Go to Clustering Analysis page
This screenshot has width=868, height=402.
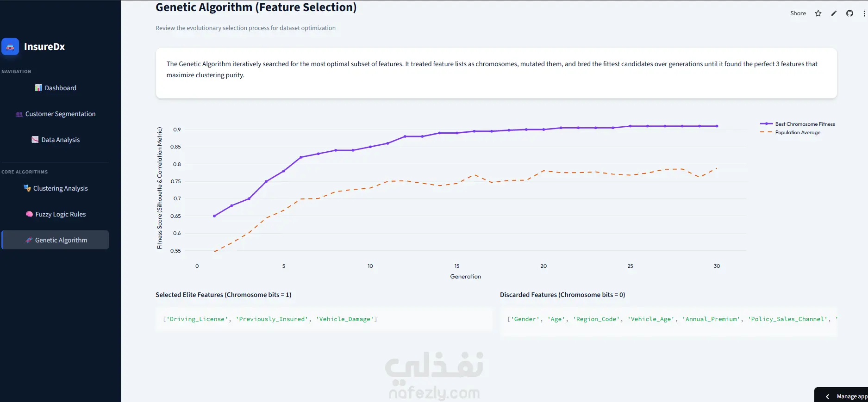point(55,188)
